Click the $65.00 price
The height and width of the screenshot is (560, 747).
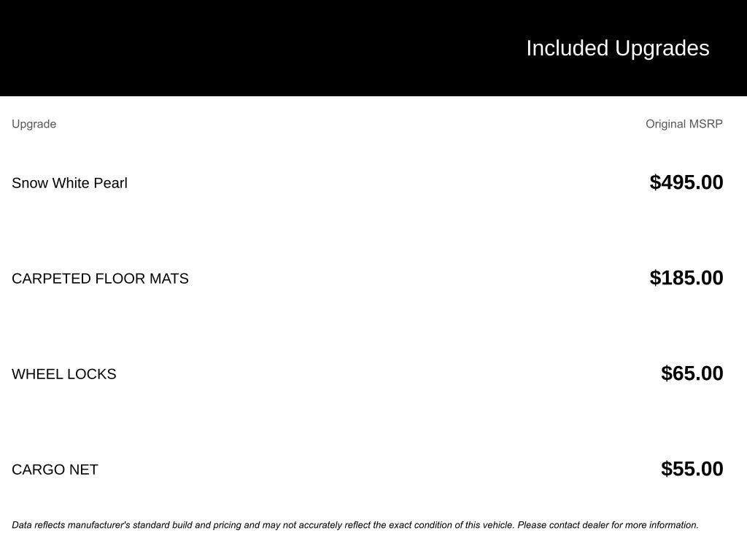click(692, 373)
